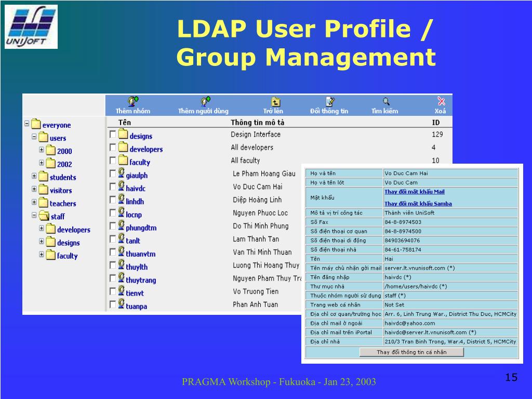
Task: Click the Thêm nhóm toolbar label
Action: pos(133,111)
